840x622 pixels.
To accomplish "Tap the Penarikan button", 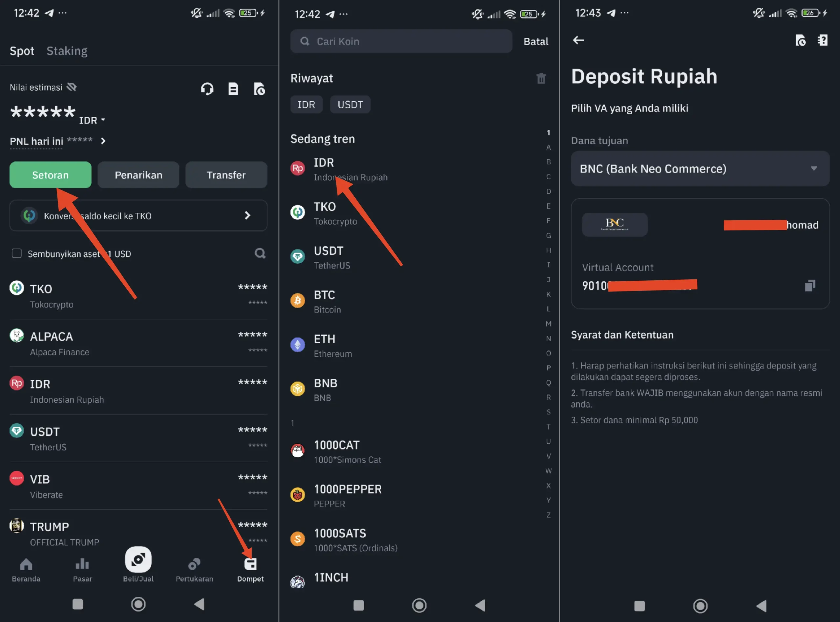I will tap(138, 175).
